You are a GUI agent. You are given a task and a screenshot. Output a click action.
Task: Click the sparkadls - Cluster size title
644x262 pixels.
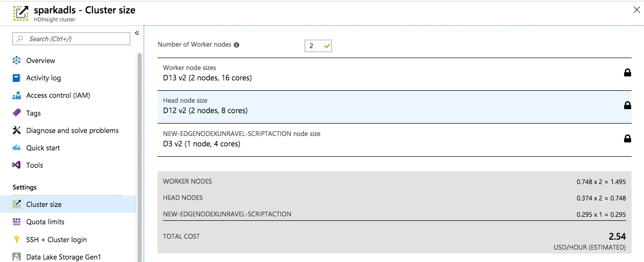pyautogui.click(x=84, y=10)
